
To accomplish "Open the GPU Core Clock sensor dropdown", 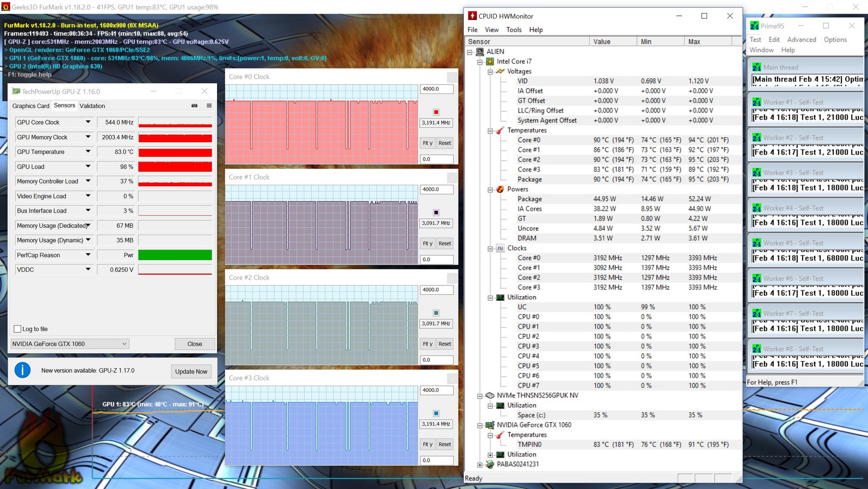I will (x=88, y=122).
